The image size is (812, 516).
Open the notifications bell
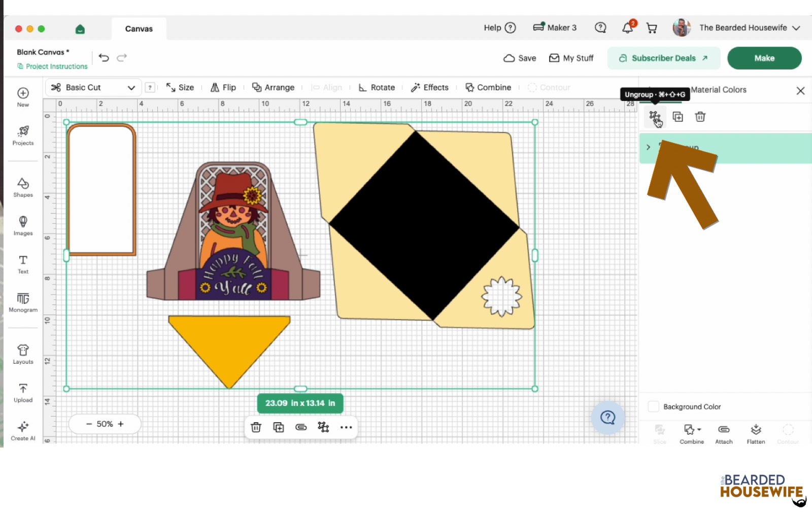pos(628,27)
